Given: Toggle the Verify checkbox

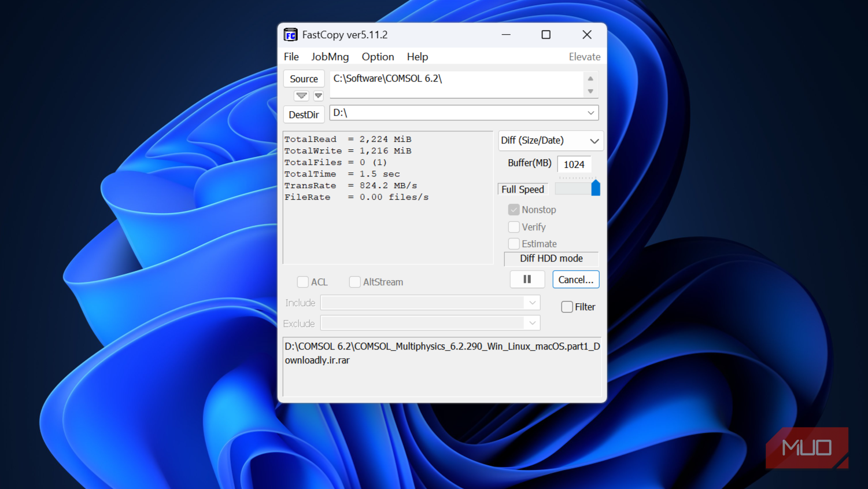Looking at the screenshot, I should click(x=514, y=227).
